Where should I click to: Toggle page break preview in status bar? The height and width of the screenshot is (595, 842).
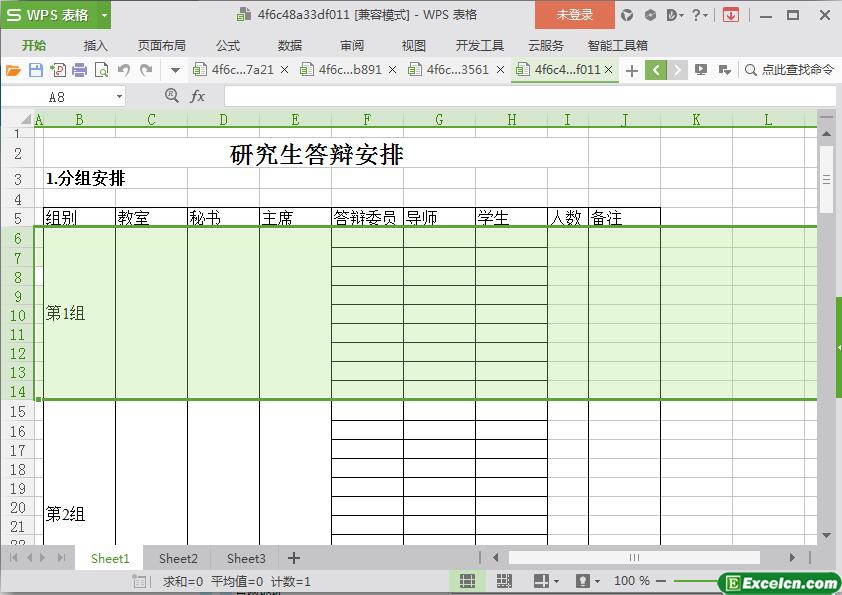pos(504,581)
